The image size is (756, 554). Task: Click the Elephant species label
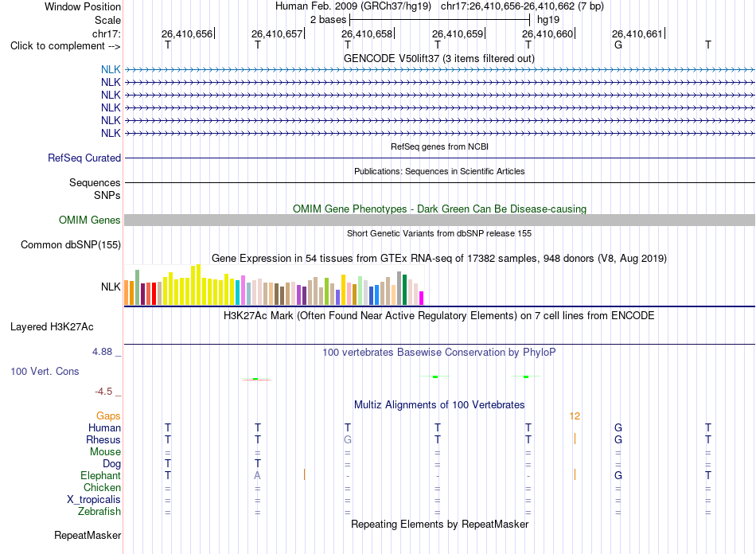point(100,475)
